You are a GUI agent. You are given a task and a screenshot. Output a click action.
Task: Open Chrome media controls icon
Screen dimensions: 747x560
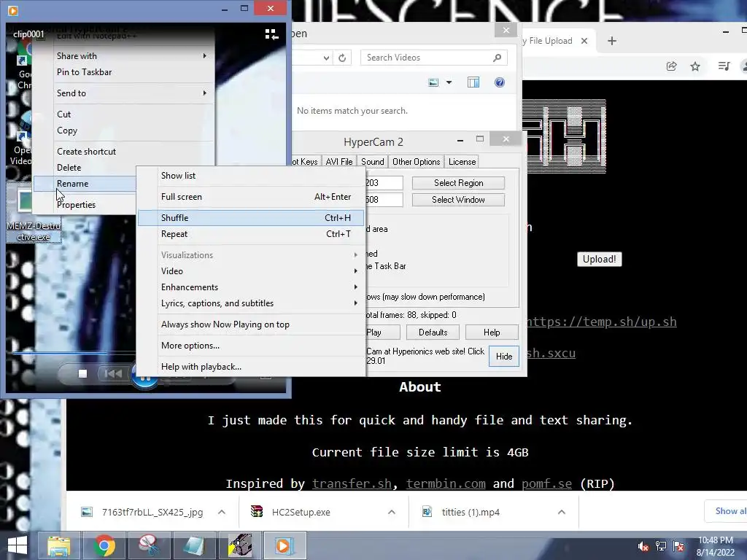click(724, 66)
